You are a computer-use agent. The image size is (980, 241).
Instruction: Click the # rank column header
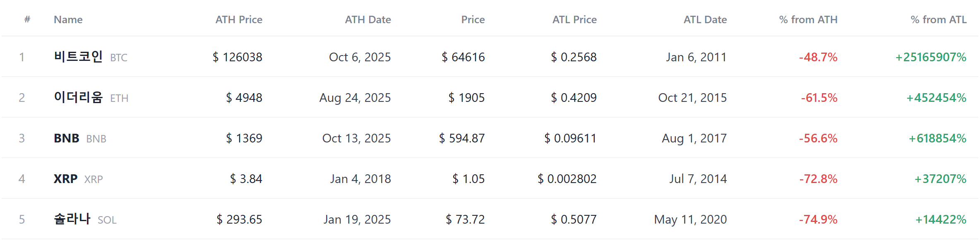click(27, 19)
